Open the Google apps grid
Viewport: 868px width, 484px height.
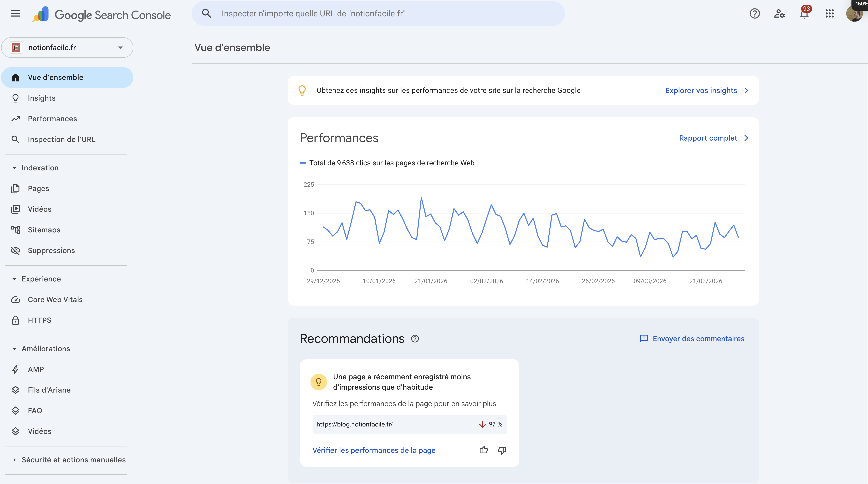(830, 13)
